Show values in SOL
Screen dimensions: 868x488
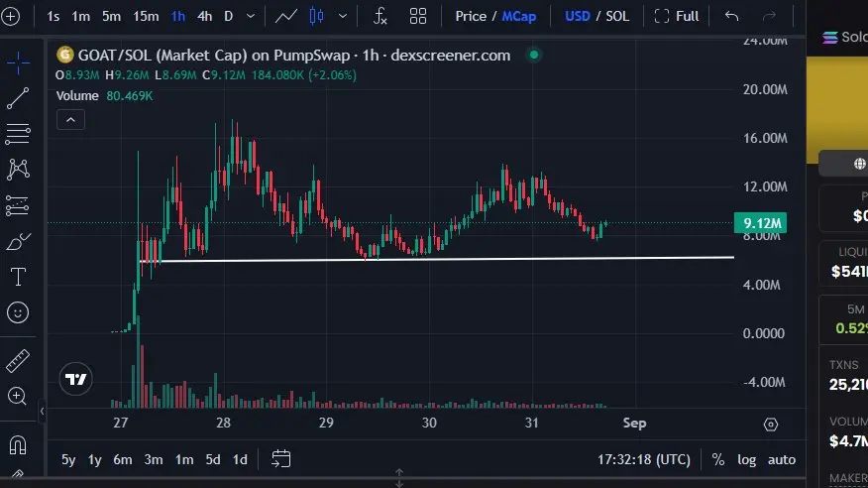tap(617, 17)
